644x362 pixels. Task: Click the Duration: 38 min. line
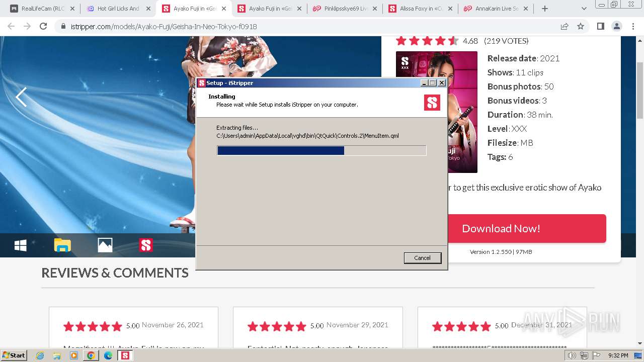coord(520,115)
